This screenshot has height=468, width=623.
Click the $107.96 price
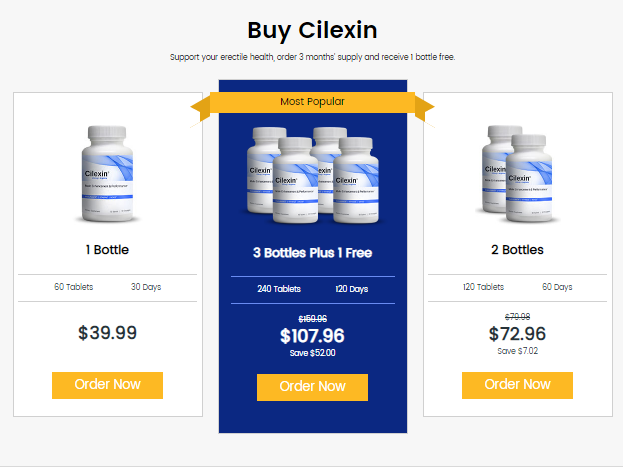(312, 336)
